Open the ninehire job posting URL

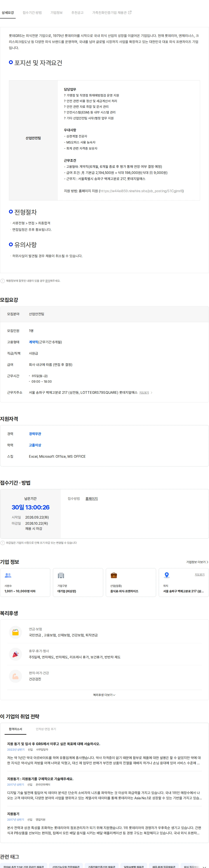tap(141, 191)
